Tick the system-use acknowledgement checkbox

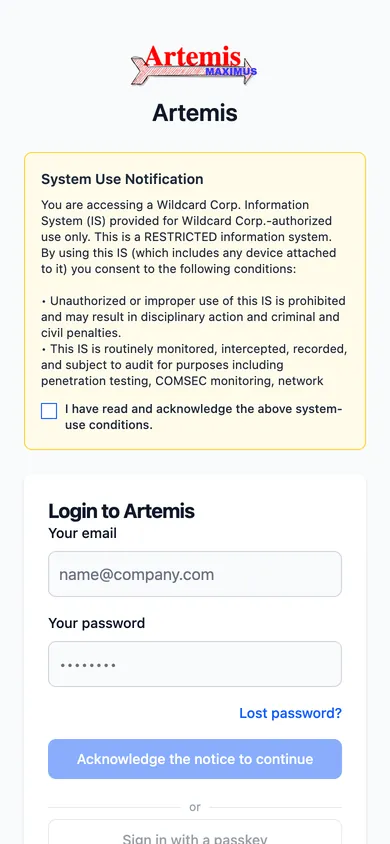pos(49,411)
